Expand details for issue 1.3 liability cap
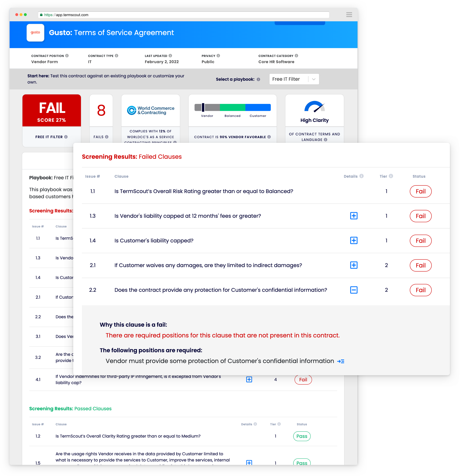 [x=354, y=216]
